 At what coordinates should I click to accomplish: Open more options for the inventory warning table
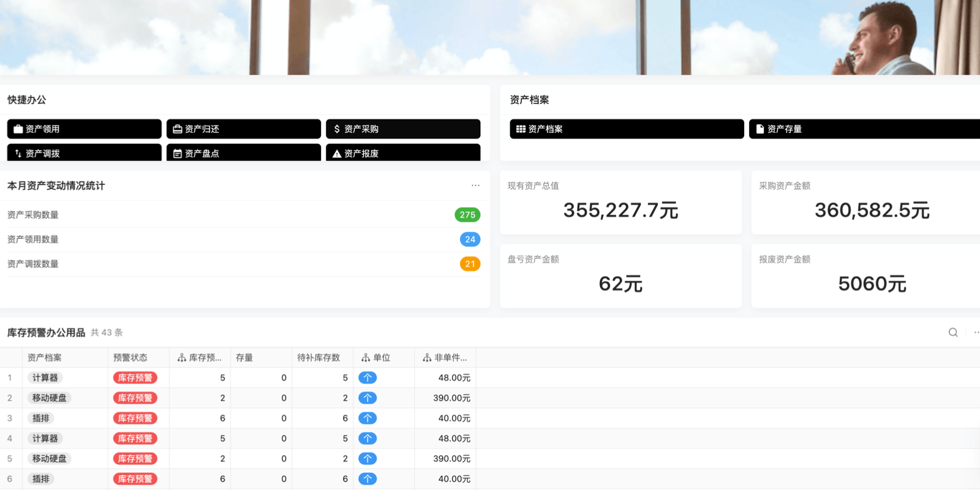(x=976, y=333)
